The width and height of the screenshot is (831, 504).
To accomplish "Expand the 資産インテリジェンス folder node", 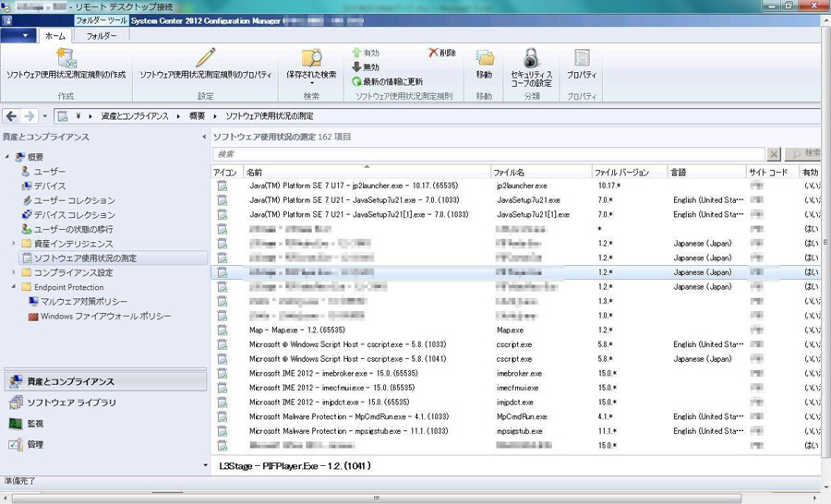I will [14, 244].
